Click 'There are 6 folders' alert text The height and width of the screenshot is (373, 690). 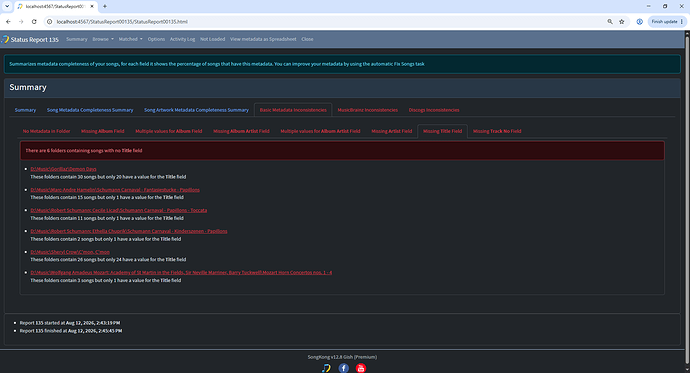point(84,150)
